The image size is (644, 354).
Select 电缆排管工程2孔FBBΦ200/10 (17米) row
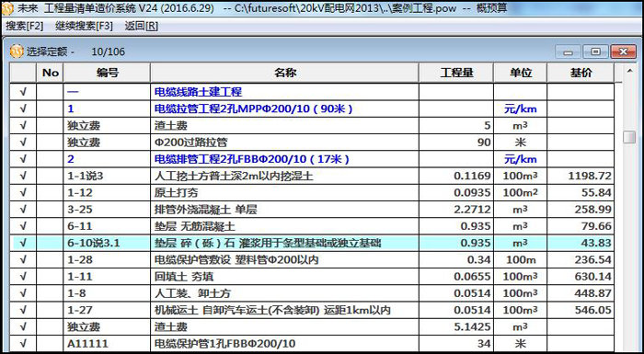point(312,159)
